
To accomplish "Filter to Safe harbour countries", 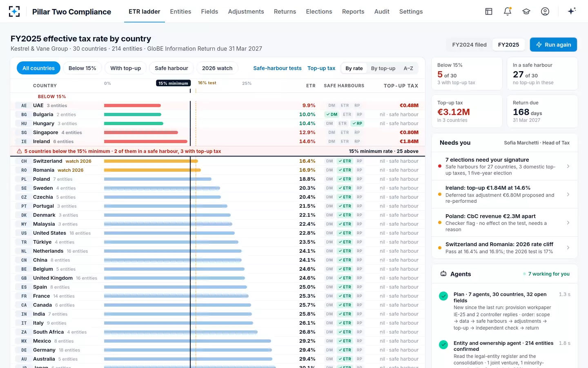I will [x=171, y=68].
